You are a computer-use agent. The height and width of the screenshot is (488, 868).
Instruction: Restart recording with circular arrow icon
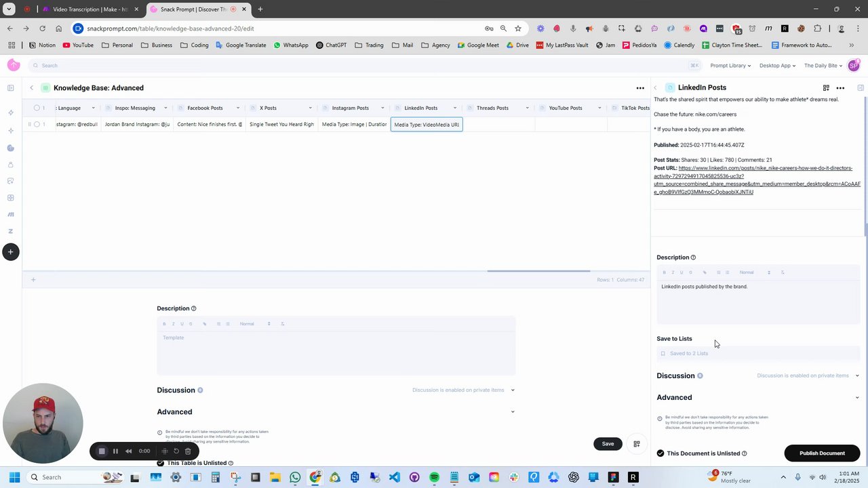pyautogui.click(x=176, y=451)
